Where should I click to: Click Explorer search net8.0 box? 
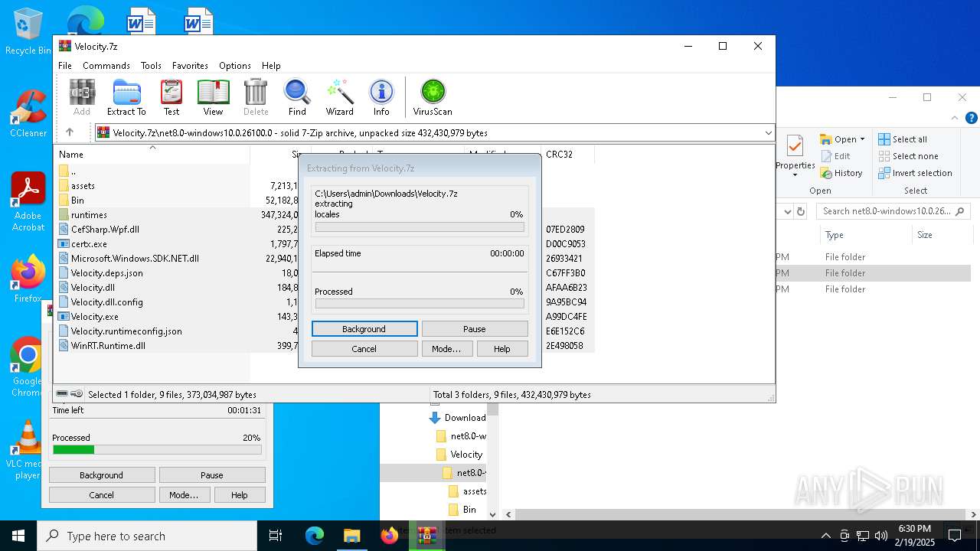tap(893, 211)
